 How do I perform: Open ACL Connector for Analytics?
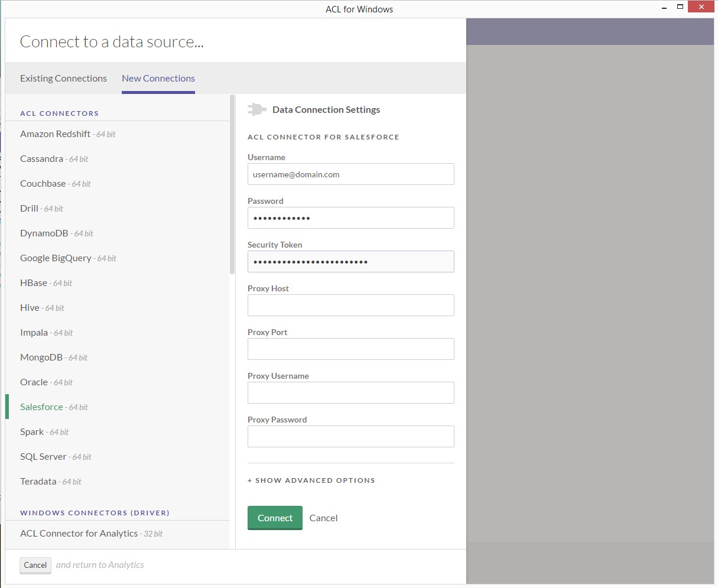pyautogui.click(x=79, y=533)
